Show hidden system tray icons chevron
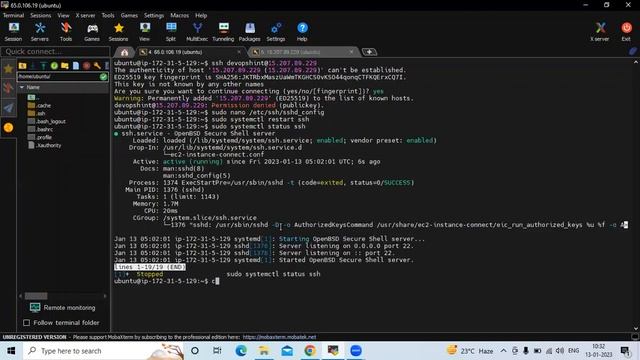Image resolution: width=640 pixels, height=360 pixels. [504, 351]
